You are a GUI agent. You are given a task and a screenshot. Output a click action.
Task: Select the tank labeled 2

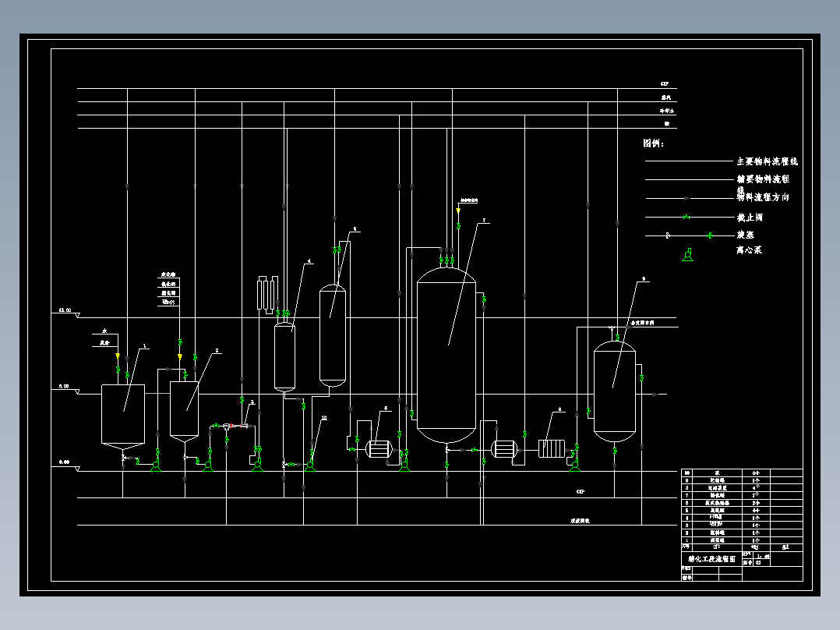pyautogui.click(x=184, y=412)
